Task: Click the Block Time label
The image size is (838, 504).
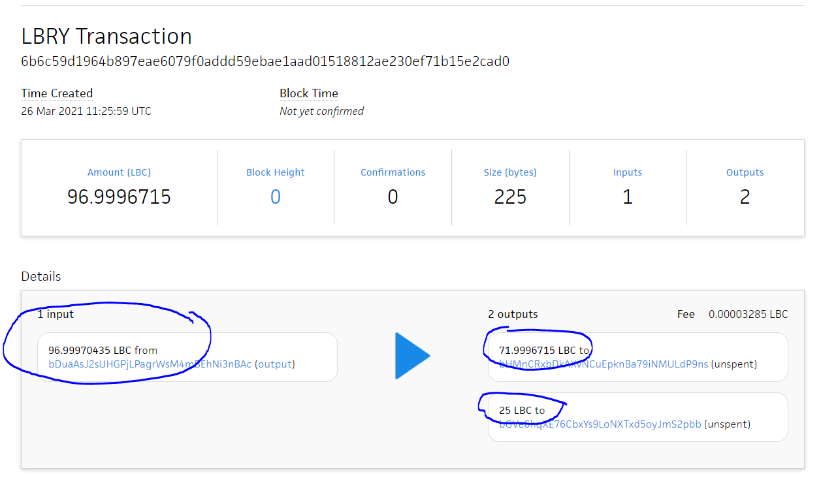Action: 309,93
